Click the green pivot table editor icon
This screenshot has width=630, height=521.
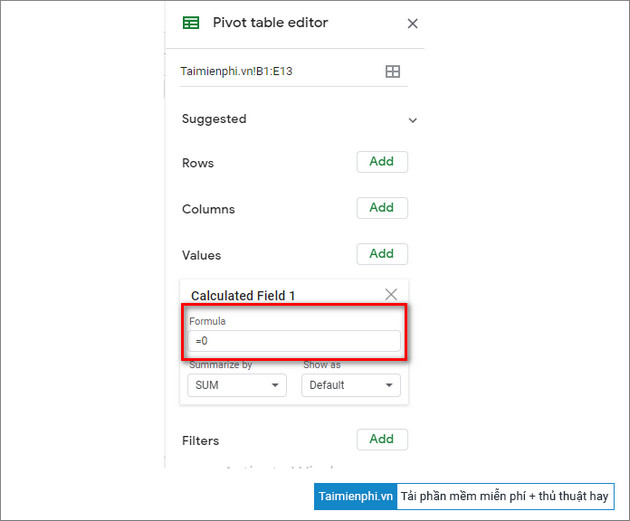tap(191, 22)
